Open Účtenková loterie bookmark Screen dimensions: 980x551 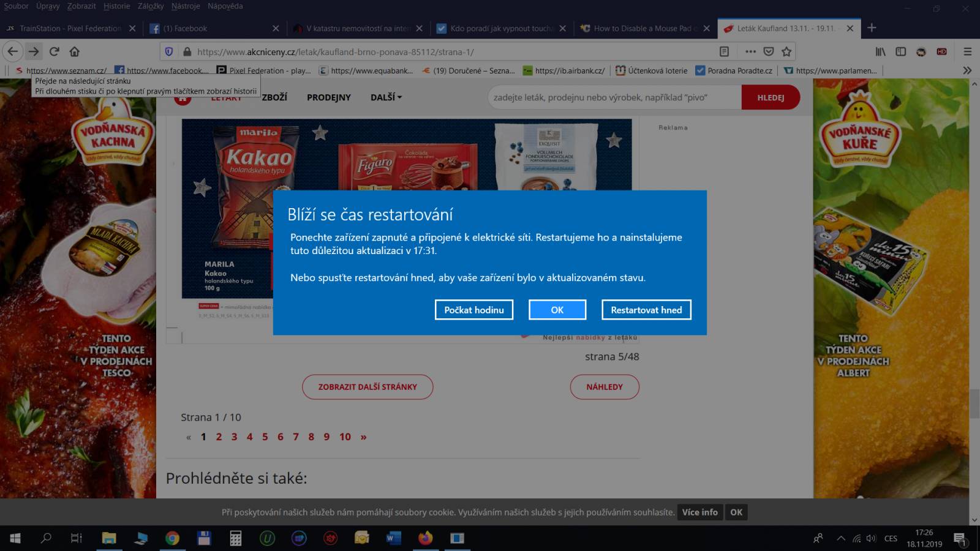652,70
